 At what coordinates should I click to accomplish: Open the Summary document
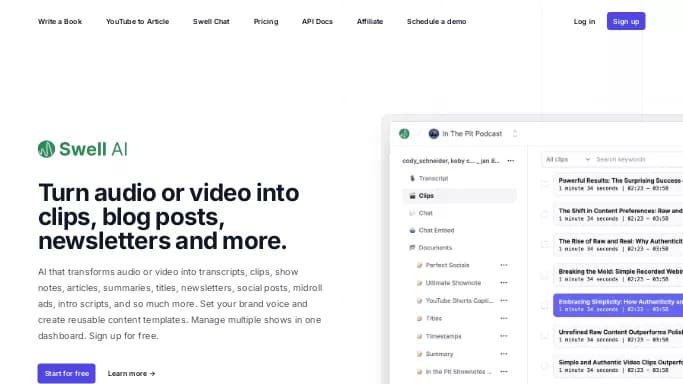[x=439, y=354]
